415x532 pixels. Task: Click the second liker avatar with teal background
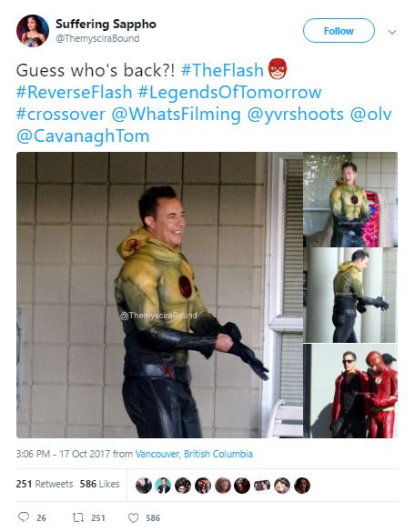[163, 486]
